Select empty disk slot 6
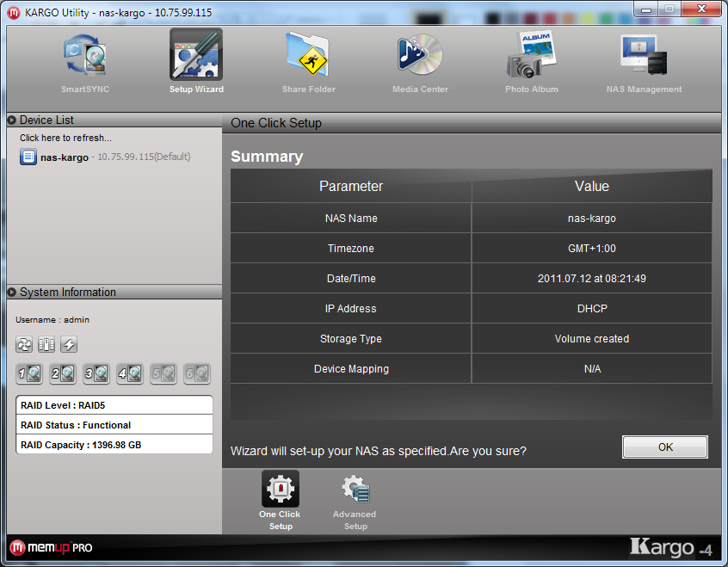The width and height of the screenshot is (728, 567). [197, 373]
